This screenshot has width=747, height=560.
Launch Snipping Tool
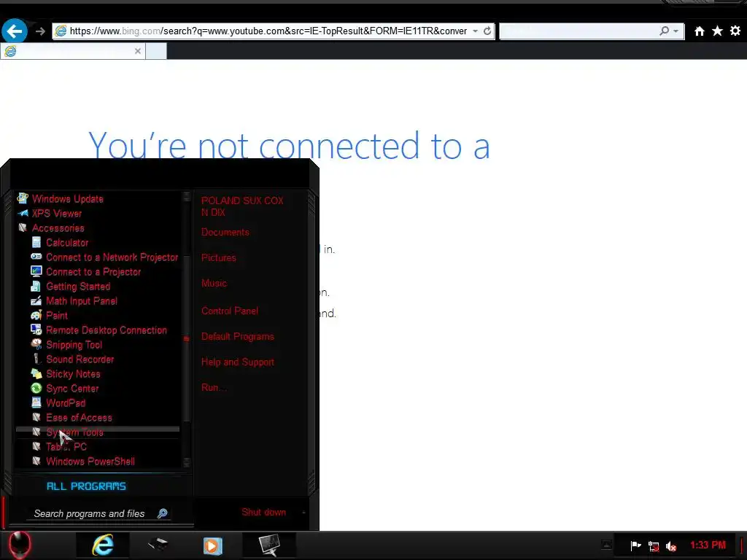pos(74,345)
